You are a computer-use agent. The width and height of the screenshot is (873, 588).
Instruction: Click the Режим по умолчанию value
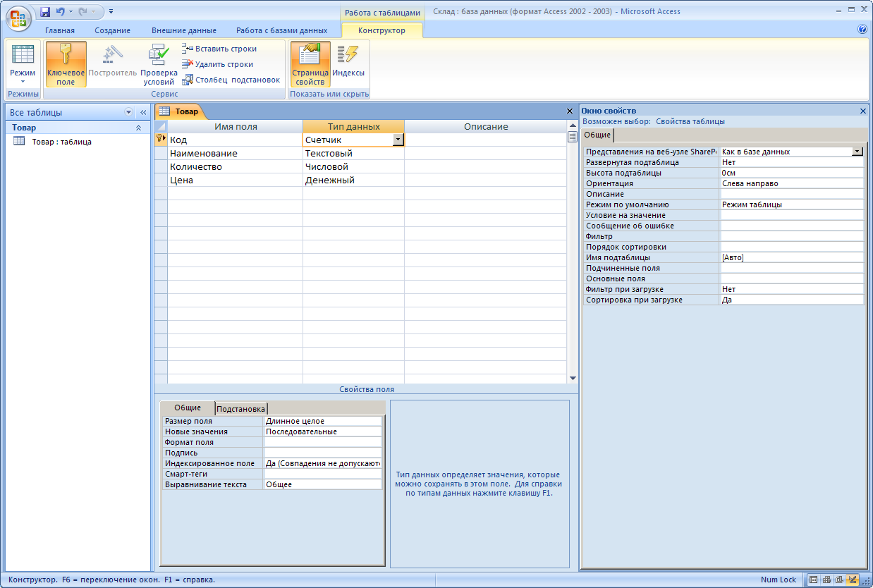792,204
